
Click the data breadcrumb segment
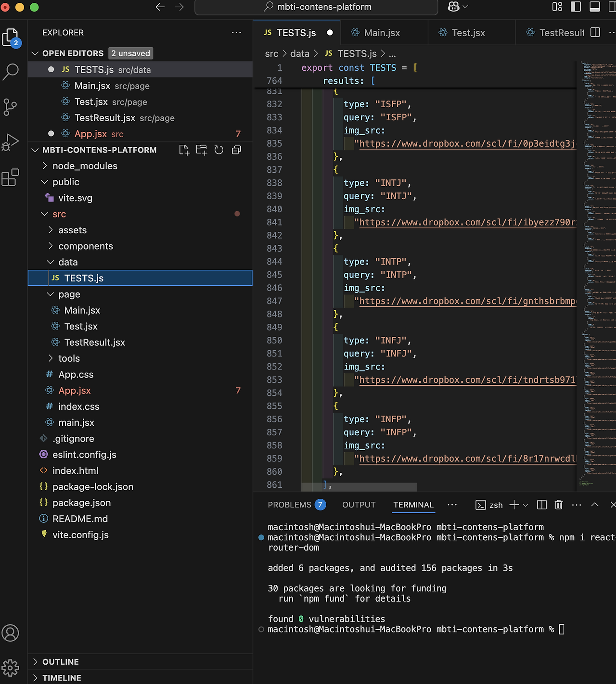point(300,53)
